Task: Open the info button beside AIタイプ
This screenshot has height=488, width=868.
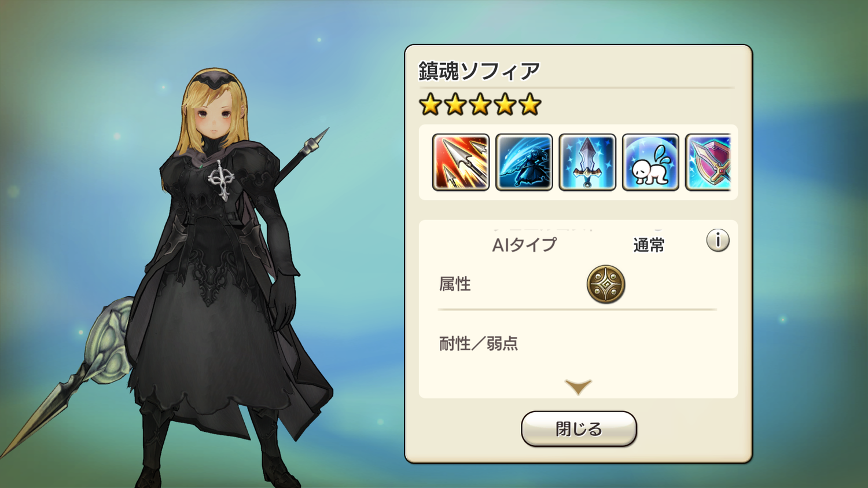Action: pos(718,240)
